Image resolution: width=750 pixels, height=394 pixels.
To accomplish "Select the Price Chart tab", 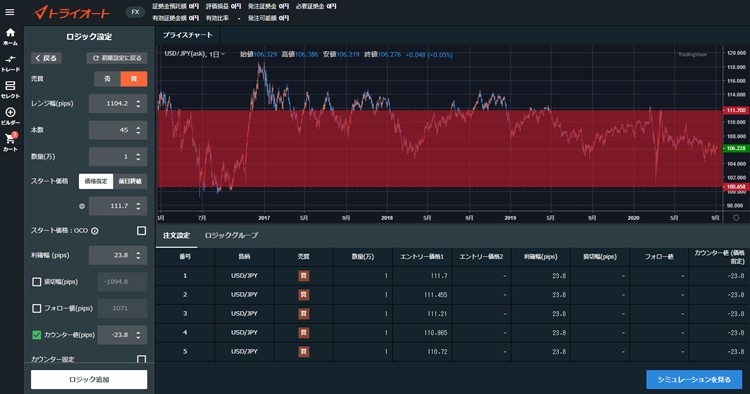I will coord(188,35).
